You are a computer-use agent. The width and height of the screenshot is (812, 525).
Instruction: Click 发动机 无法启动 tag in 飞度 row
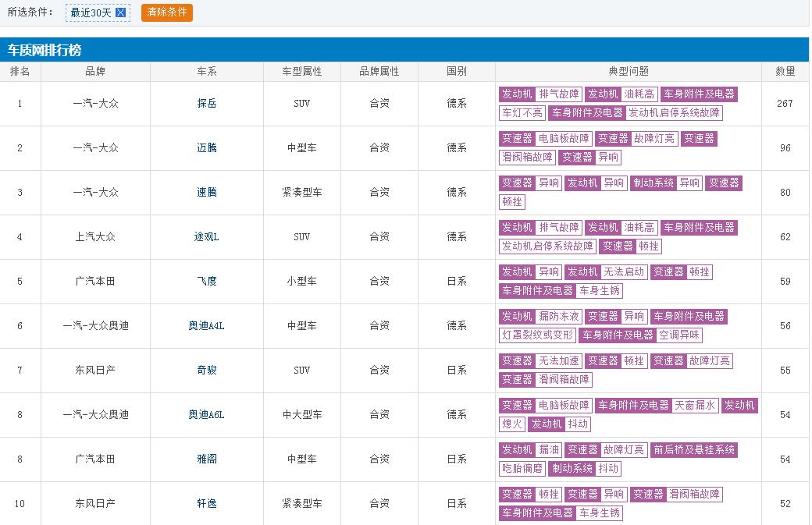pyautogui.click(x=606, y=272)
